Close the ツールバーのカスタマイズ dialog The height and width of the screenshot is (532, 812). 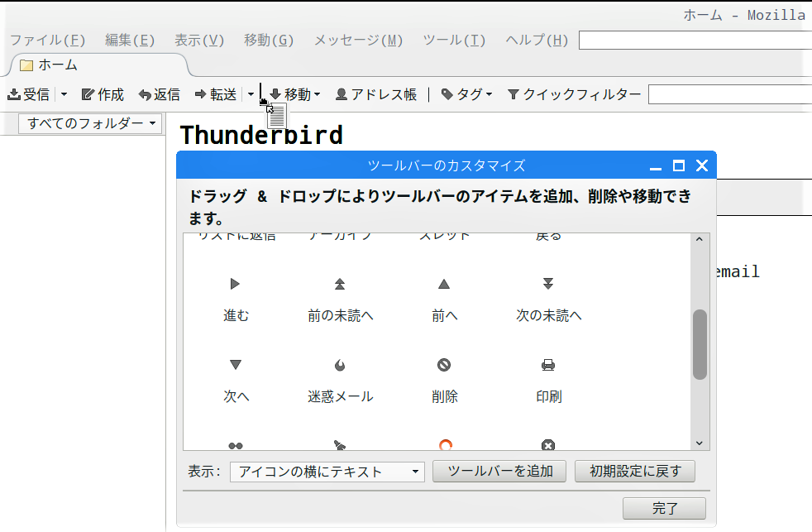[x=702, y=165]
